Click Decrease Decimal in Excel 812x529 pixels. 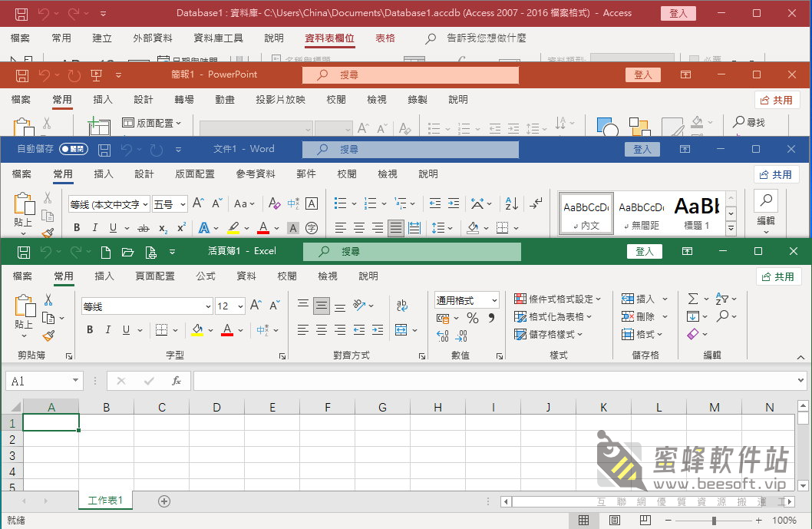point(461,336)
